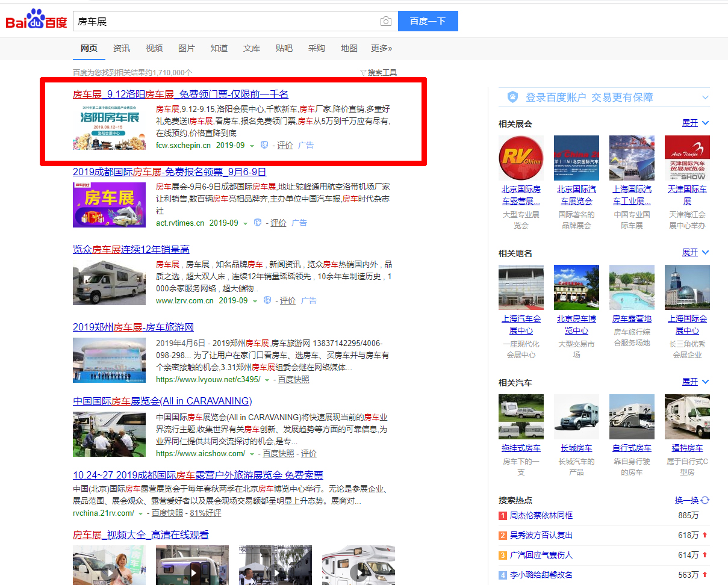Click the verification badge beside act.rvtimes.cn
Screen dimensions: 728x585
click(257, 223)
